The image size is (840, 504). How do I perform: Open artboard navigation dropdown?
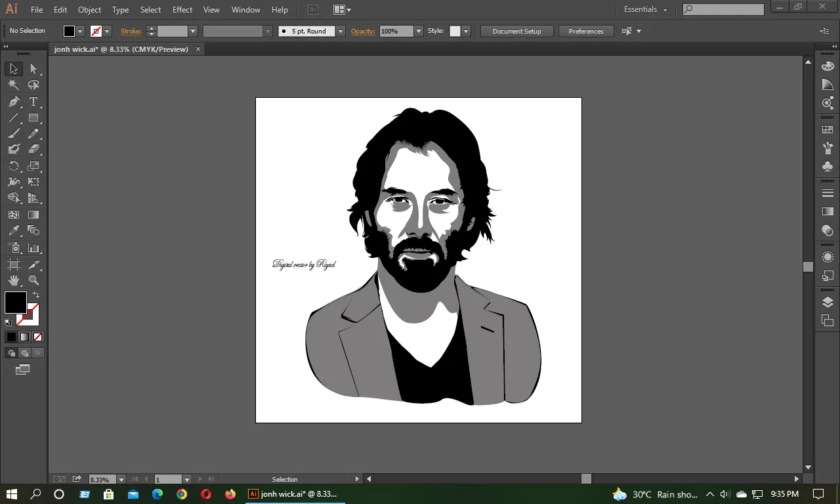[187, 480]
